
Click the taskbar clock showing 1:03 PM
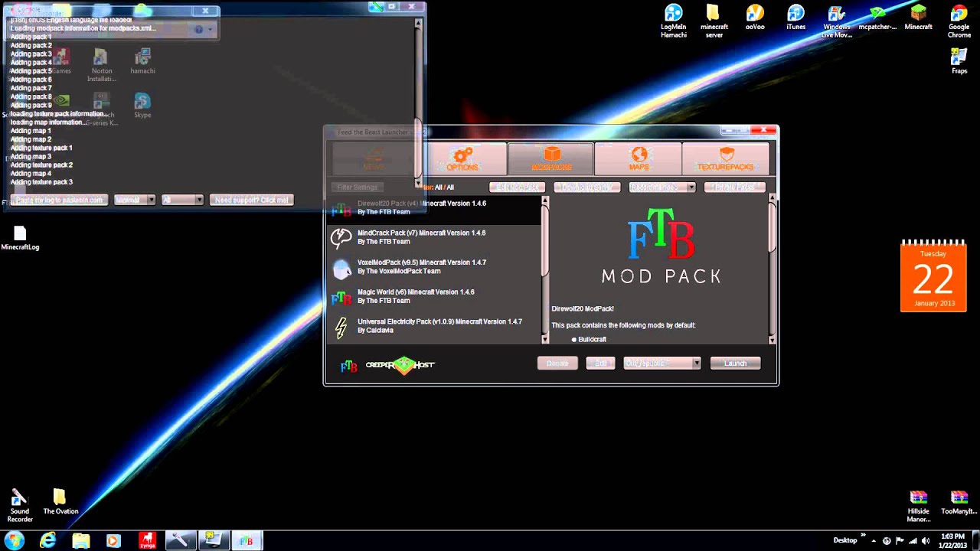953,541
